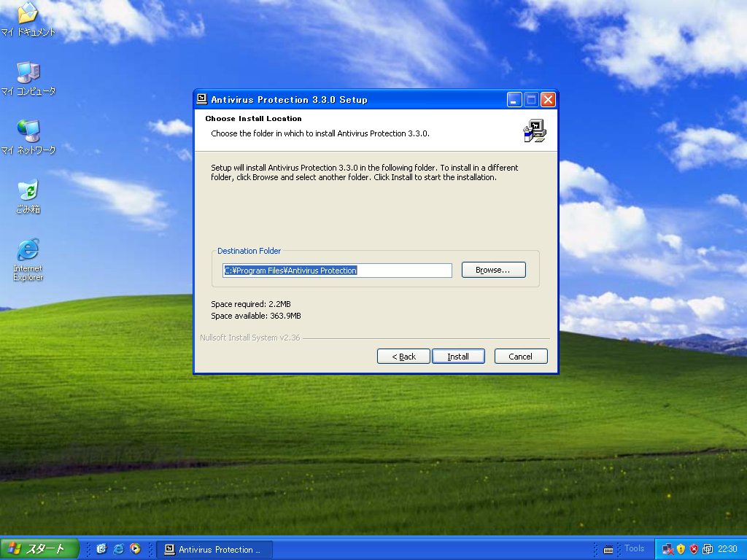This screenshot has height=560, width=747.
Task: Minimize the setup window
Action: point(514,99)
